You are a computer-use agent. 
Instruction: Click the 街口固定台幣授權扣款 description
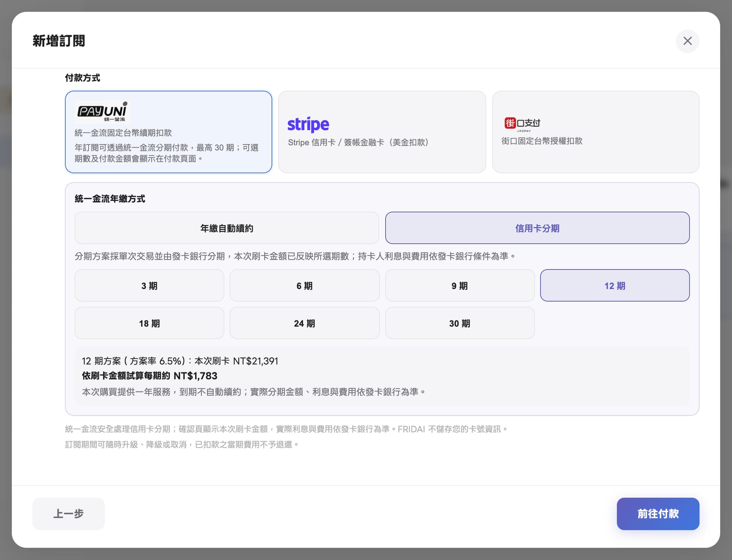542,141
